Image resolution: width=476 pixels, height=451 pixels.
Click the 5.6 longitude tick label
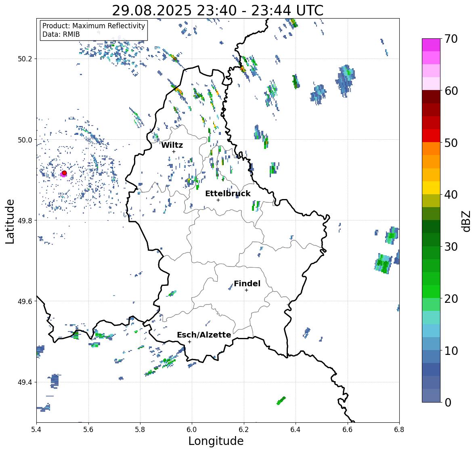point(88,430)
